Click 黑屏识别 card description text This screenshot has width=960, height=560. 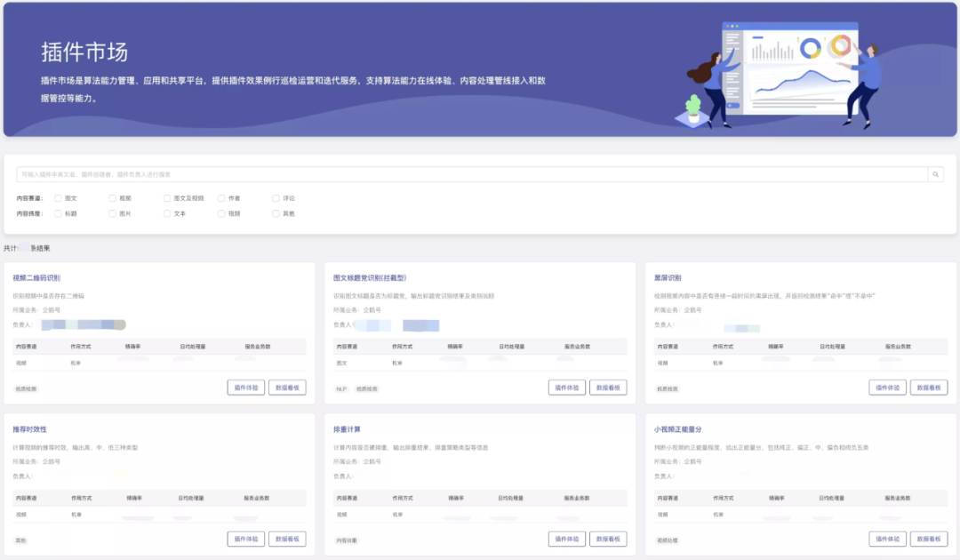[x=764, y=296]
